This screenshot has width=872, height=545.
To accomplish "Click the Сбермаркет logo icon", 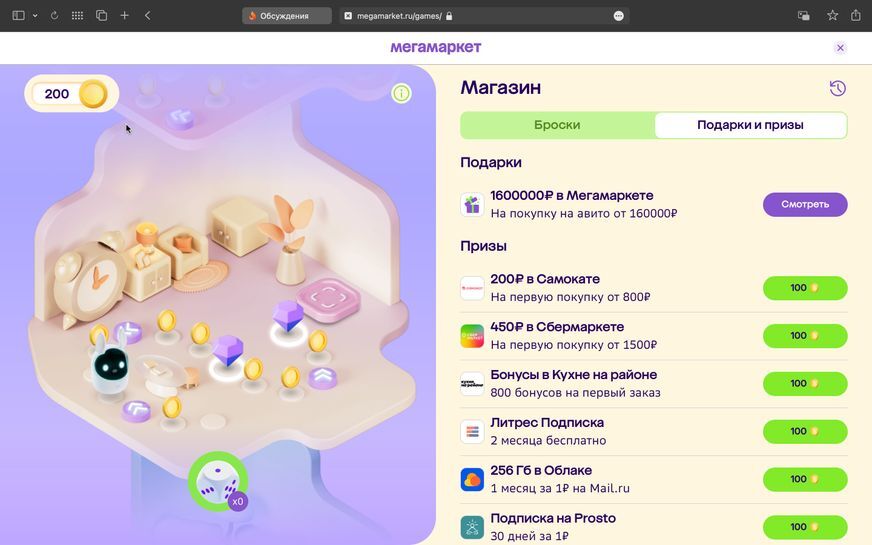I will [472, 336].
